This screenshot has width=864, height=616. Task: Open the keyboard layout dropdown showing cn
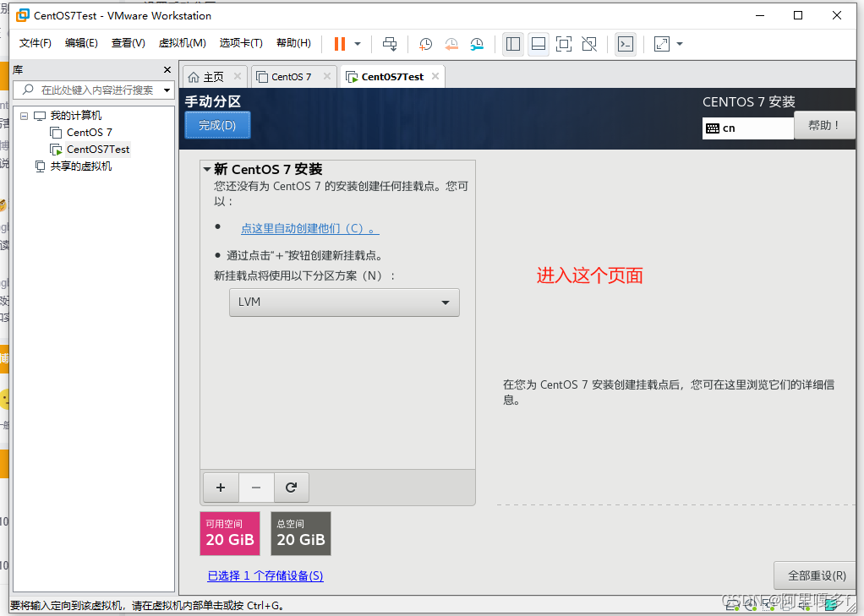[x=747, y=128]
